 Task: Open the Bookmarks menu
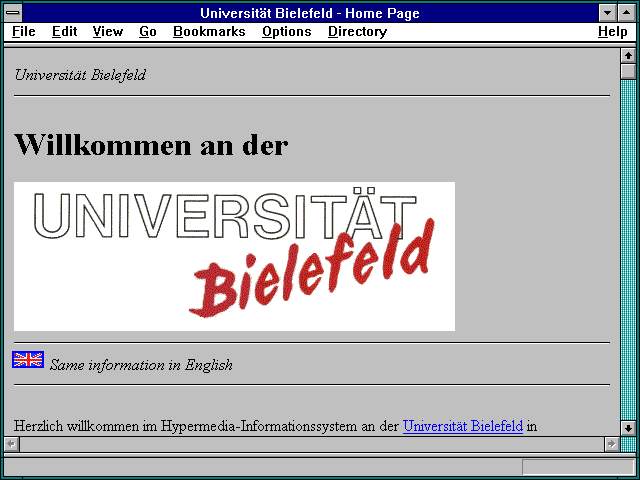tap(209, 31)
